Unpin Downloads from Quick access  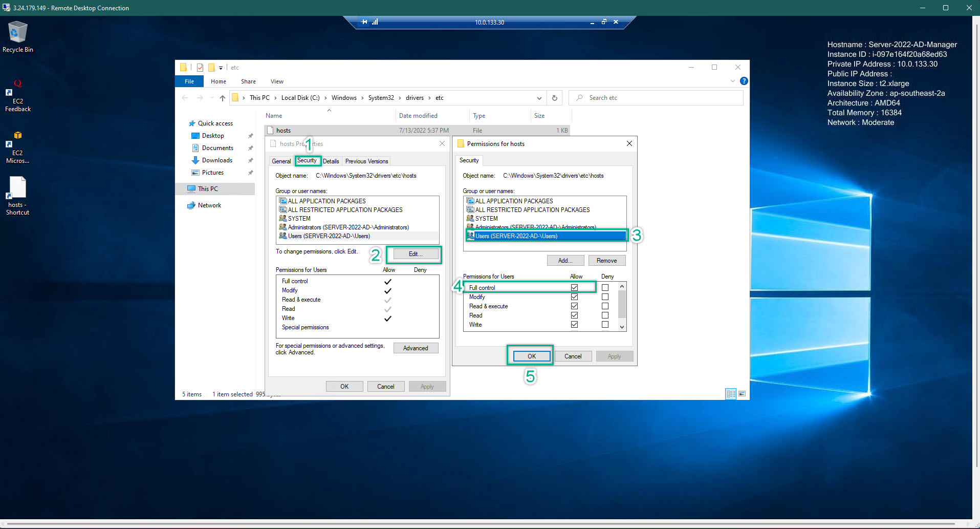250,160
